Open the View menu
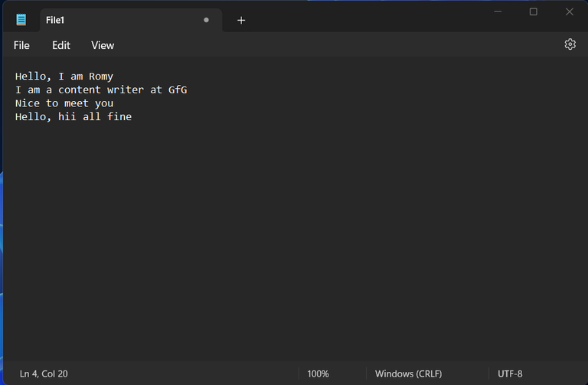 pos(103,45)
